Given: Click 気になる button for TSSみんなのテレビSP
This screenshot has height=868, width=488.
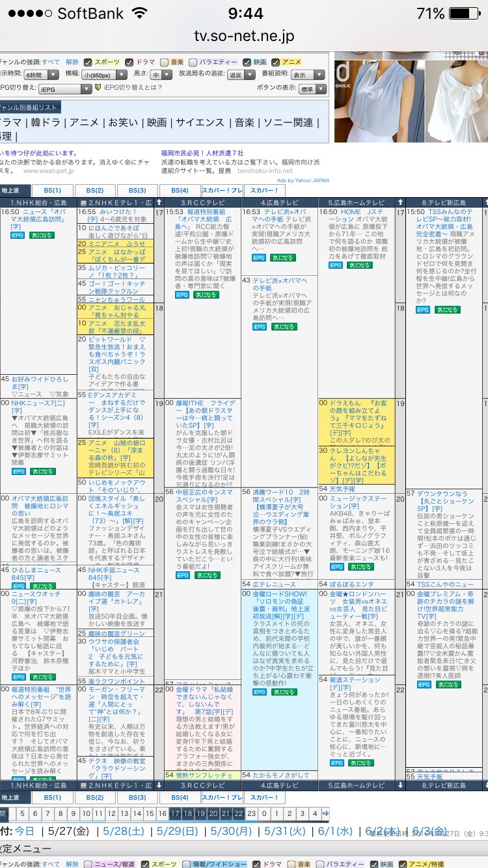Looking at the screenshot, I should pyautogui.click(x=448, y=310).
